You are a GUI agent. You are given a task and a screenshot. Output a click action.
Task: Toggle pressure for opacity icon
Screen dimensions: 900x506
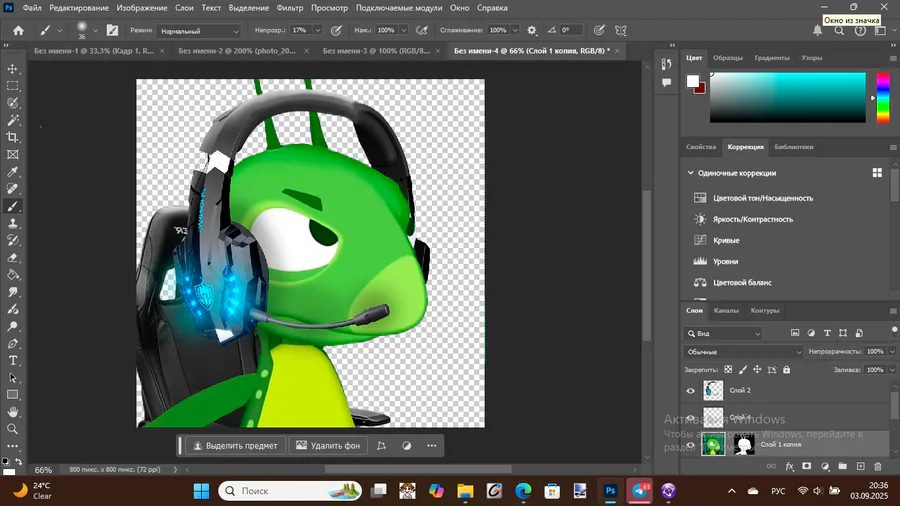[336, 30]
